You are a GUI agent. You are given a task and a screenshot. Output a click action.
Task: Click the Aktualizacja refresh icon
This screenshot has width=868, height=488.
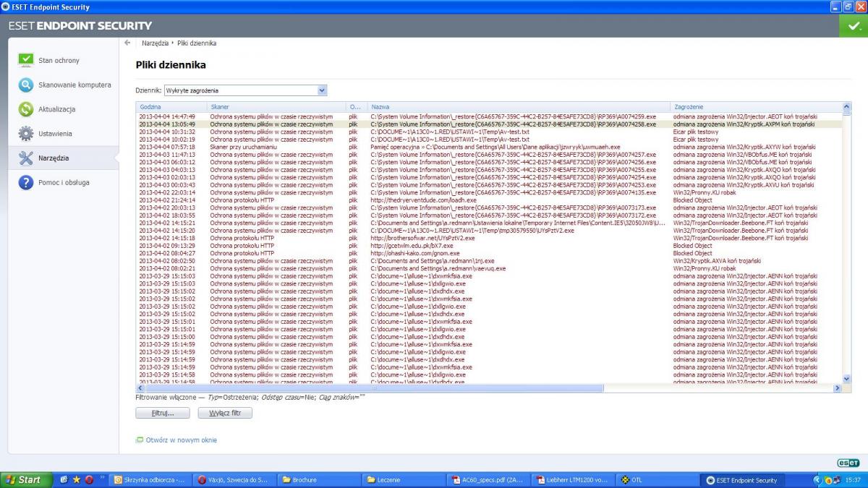(x=26, y=109)
